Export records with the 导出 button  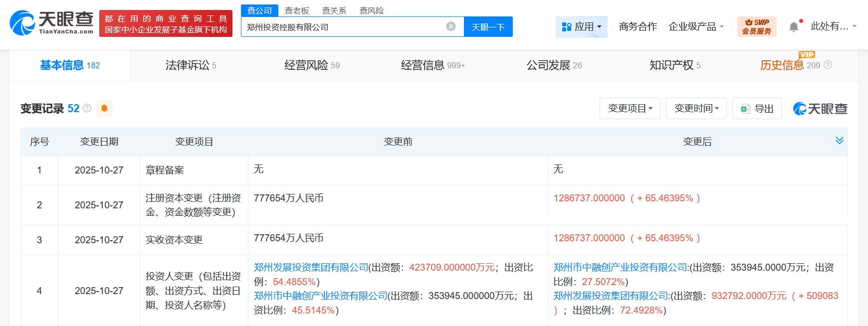tap(757, 109)
